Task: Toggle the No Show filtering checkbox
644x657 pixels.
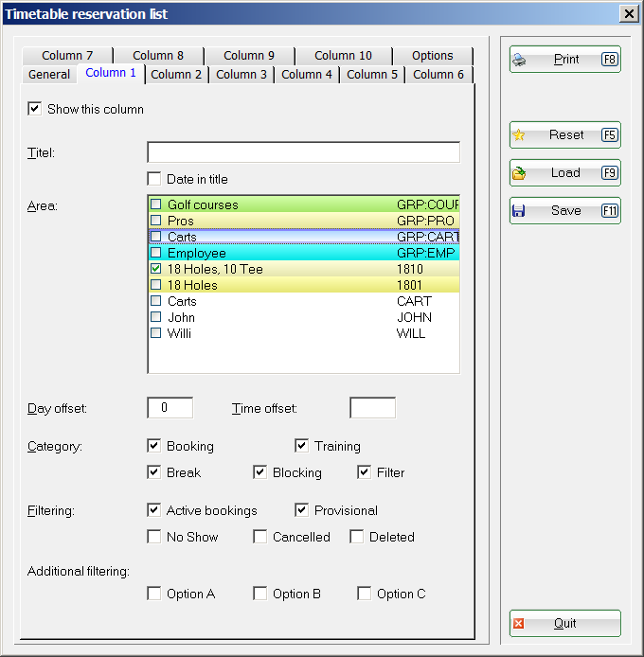Action: click(154, 537)
